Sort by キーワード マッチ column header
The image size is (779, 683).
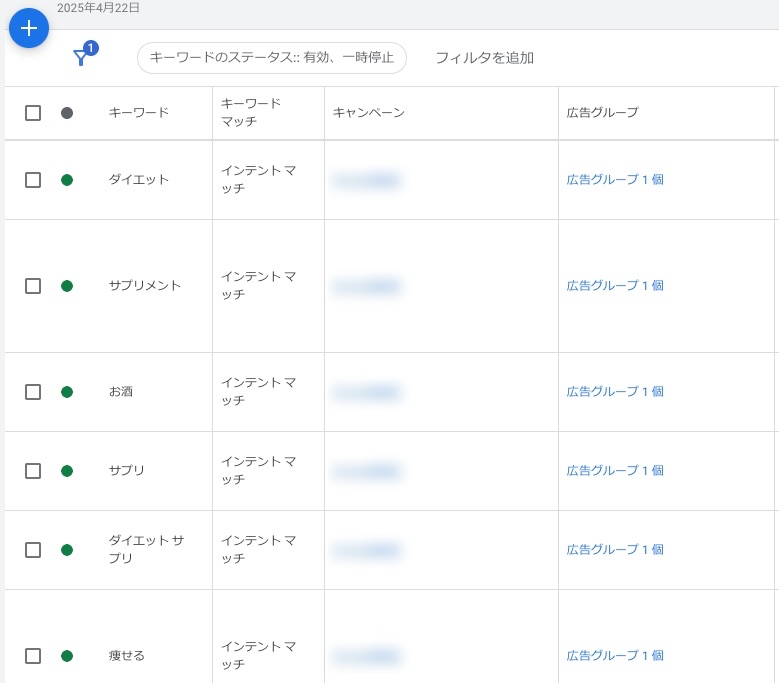[251, 112]
